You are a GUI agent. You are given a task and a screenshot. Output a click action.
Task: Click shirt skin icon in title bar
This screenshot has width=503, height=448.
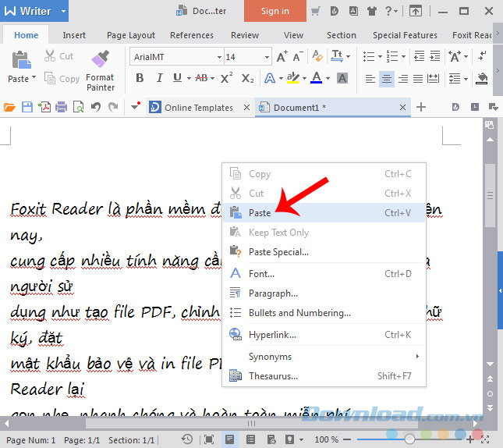[x=372, y=11]
